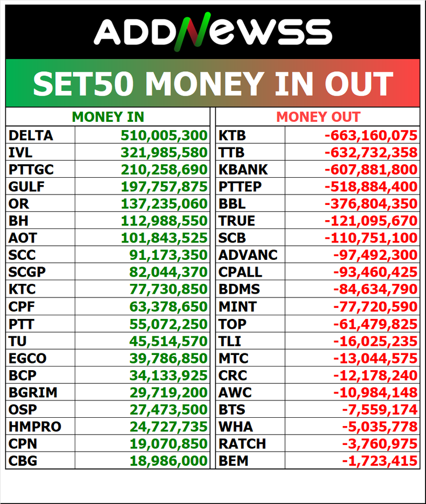Select the GULF row label
426x504 pixels.
(27, 187)
